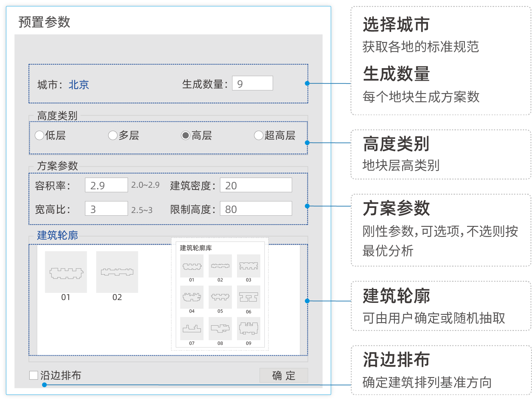Select the large selected outline 01 thumbnail
The image size is (532, 401).
[x=66, y=272]
